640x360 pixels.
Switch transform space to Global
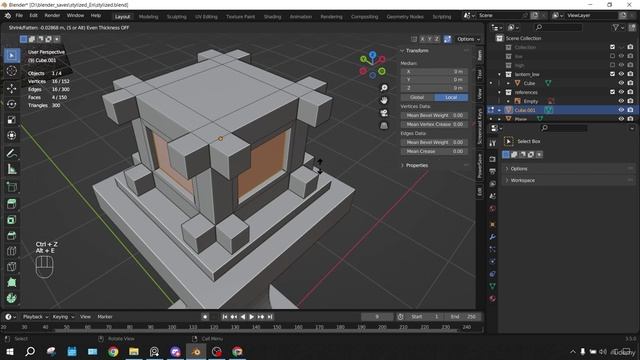[417, 97]
